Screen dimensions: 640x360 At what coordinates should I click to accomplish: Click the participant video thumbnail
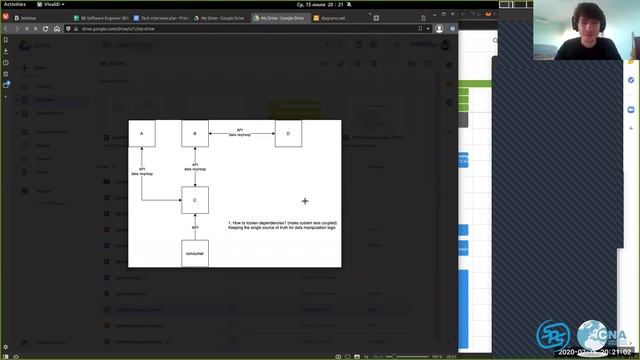click(x=586, y=30)
